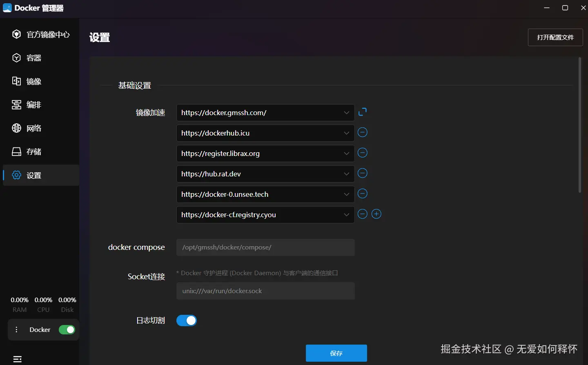This screenshot has height=365, width=588.
Task: Toggle the Docker service switch
Action: [x=67, y=330]
